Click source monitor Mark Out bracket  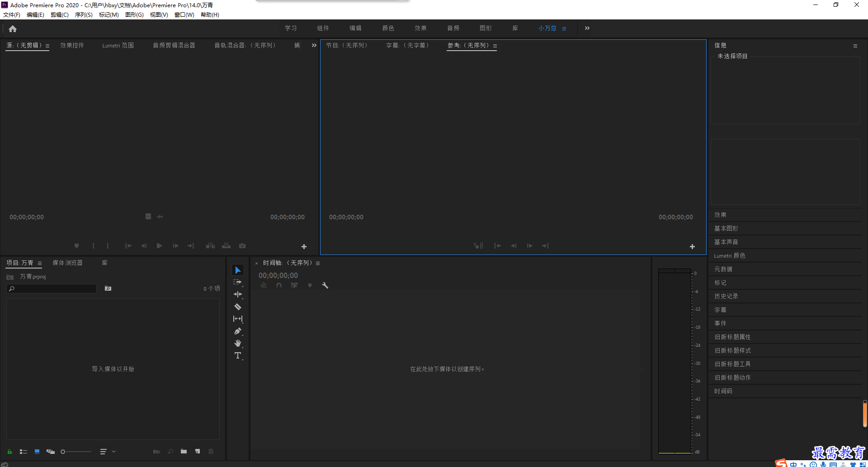pos(108,246)
